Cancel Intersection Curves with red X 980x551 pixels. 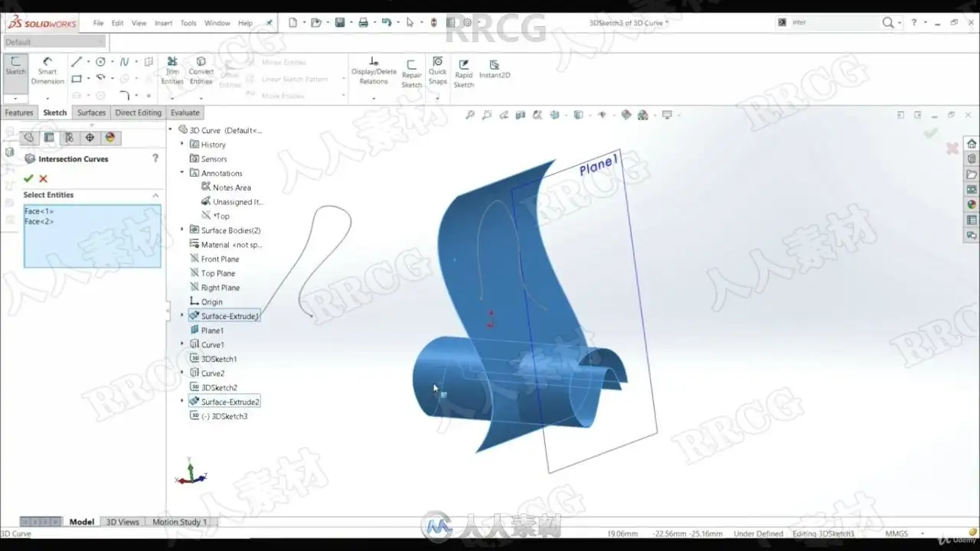[43, 178]
